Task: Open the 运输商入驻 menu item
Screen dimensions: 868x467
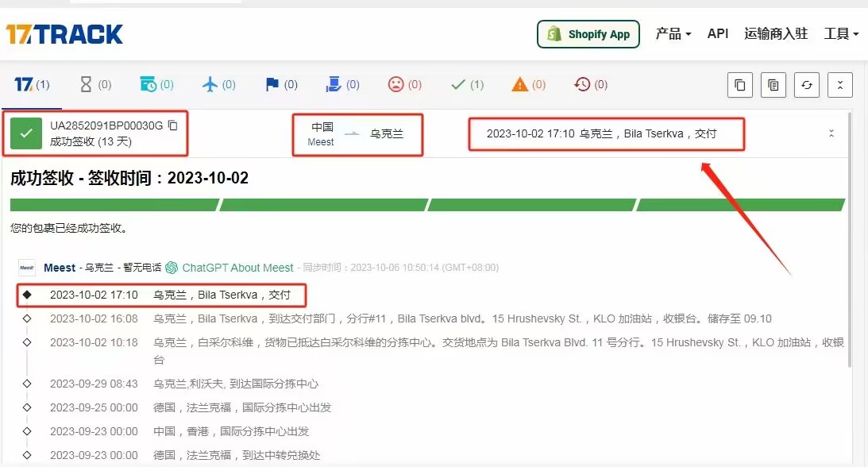Action: [776, 33]
